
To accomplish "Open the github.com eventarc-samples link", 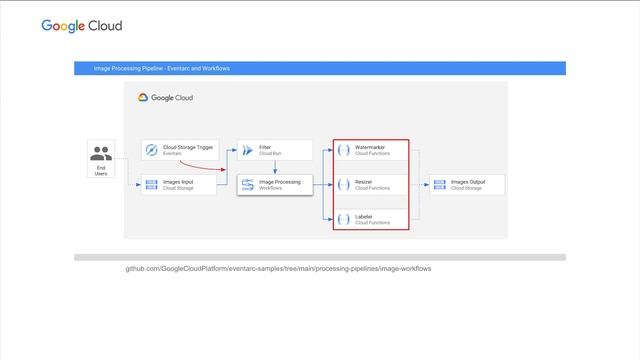I will point(278,269).
